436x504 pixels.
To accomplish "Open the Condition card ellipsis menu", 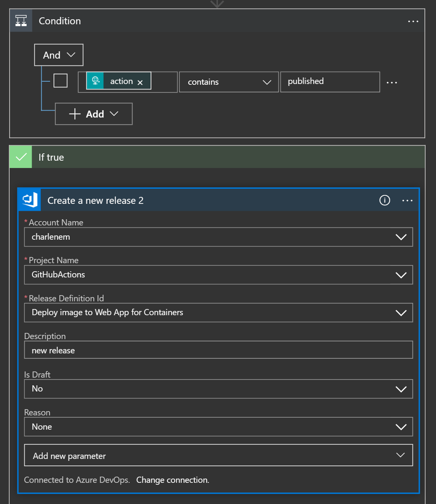I will tap(413, 21).
